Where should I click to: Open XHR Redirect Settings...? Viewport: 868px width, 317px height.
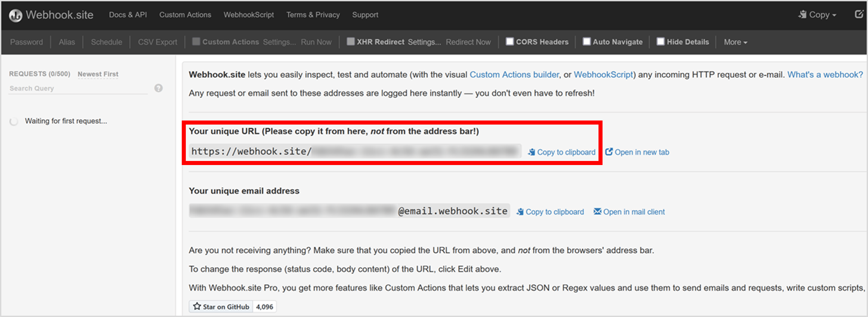point(425,42)
